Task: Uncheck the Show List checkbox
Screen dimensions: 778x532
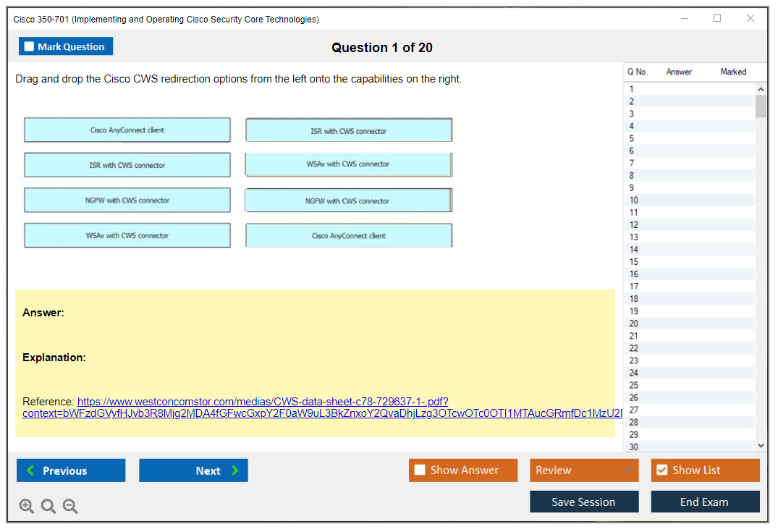Action: (661, 470)
